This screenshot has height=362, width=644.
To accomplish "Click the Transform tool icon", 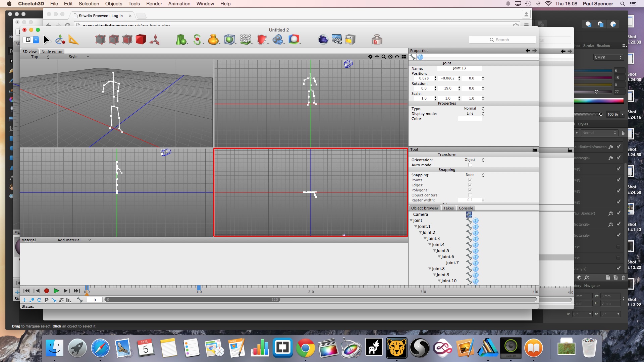I will click(x=60, y=40).
